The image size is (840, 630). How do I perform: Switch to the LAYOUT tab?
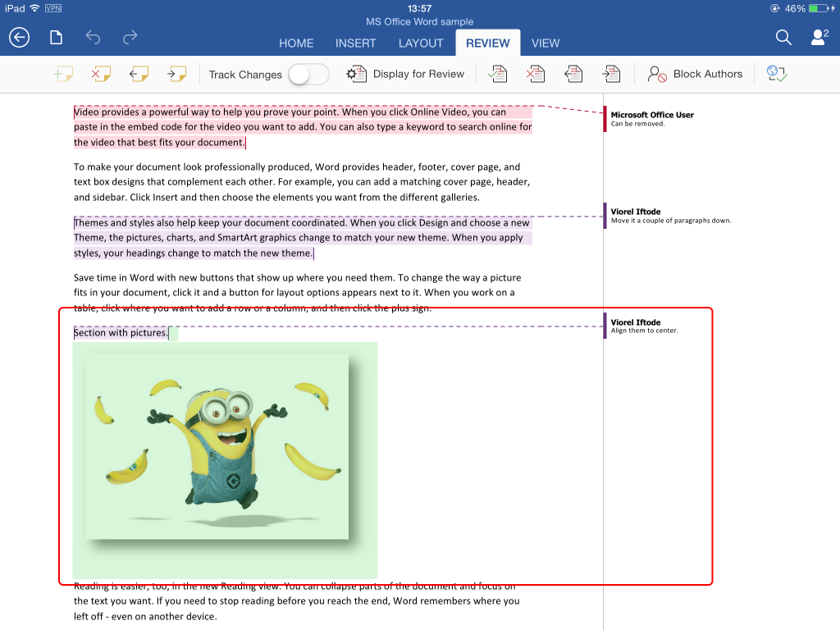pyautogui.click(x=421, y=43)
